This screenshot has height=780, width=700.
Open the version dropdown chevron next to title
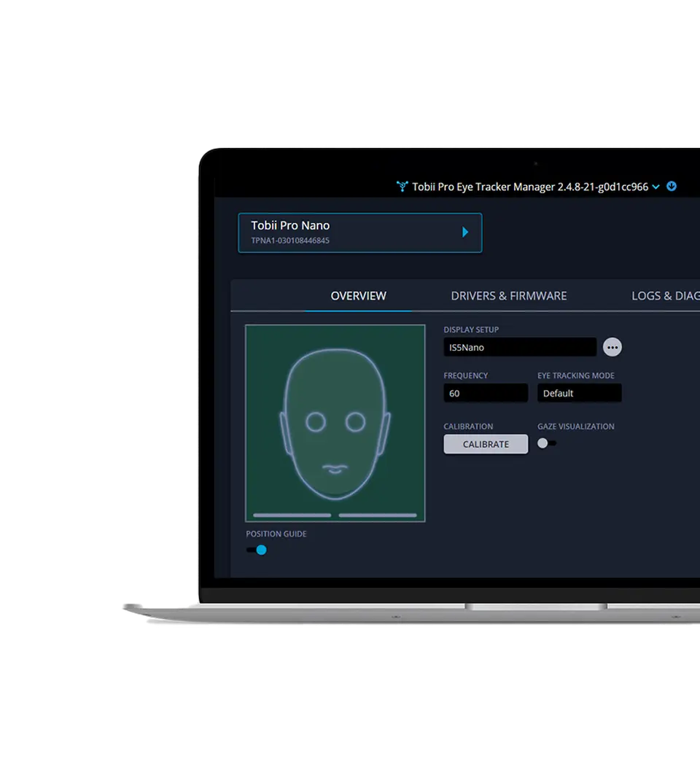(x=656, y=187)
